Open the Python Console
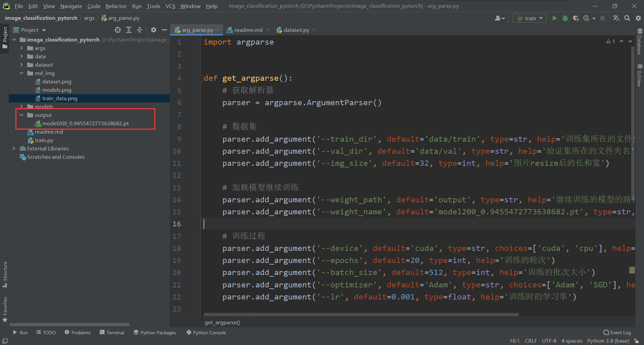This screenshot has height=345, width=644. coord(206,333)
